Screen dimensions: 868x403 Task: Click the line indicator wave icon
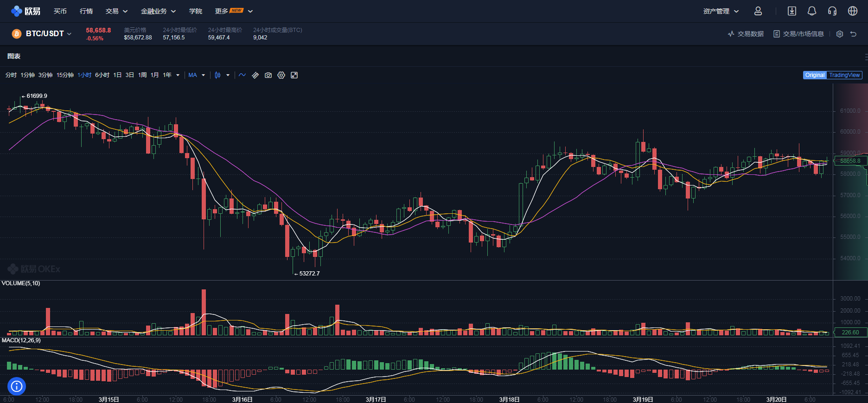click(242, 75)
